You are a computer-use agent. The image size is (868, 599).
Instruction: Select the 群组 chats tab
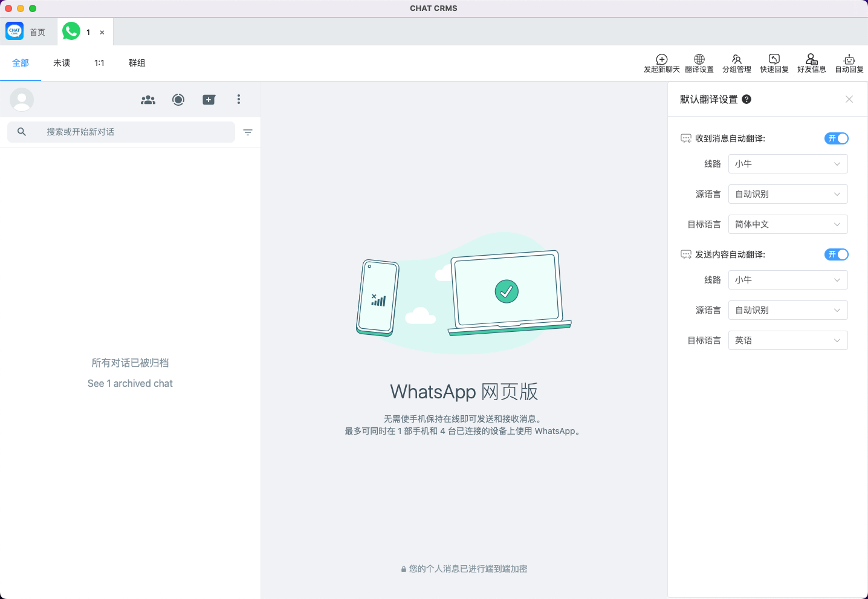[x=137, y=62]
